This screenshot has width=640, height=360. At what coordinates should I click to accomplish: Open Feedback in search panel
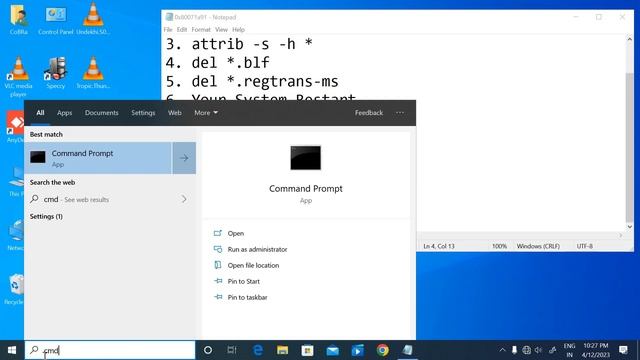point(369,113)
